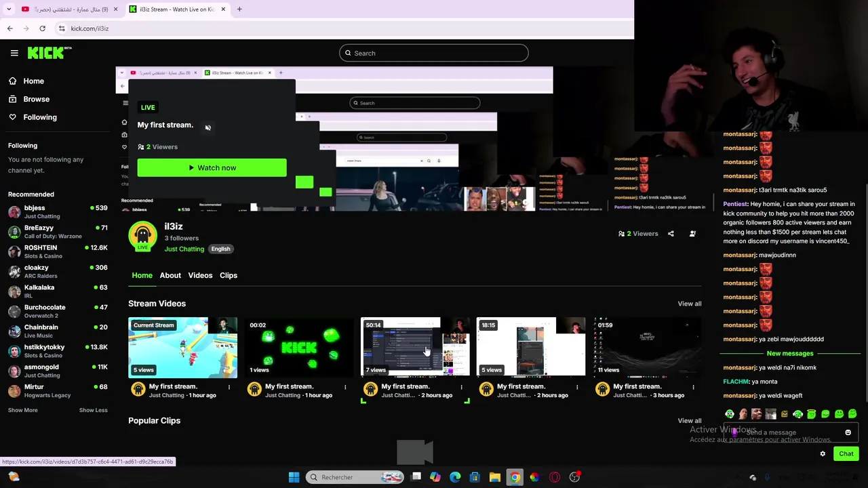The width and height of the screenshot is (868, 488).
Task: Open the asmongold recommended channel
Action: 58,370
